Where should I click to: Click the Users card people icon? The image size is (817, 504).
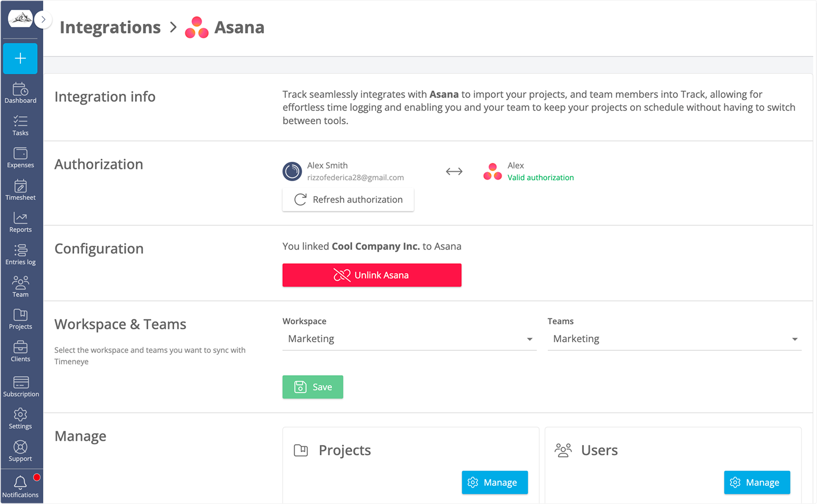click(x=563, y=451)
